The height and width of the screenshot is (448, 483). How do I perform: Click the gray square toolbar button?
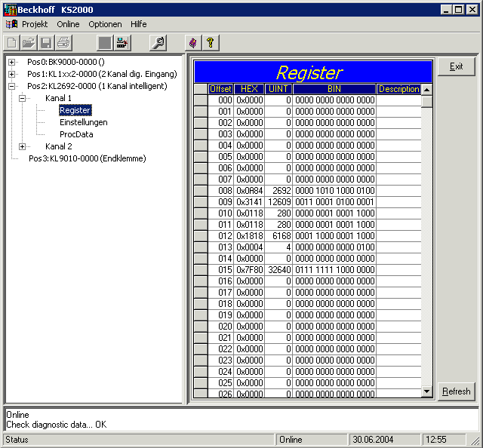[x=105, y=42]
